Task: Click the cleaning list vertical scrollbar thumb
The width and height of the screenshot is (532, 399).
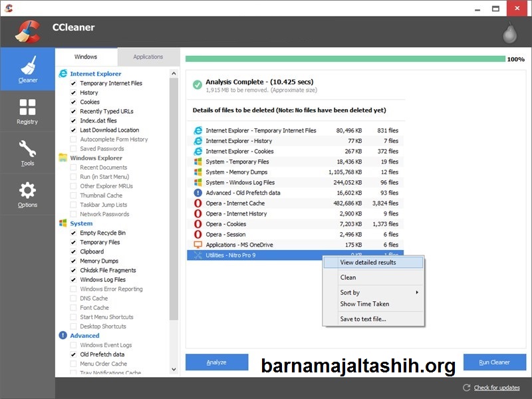Action: (x=174, y=199)
